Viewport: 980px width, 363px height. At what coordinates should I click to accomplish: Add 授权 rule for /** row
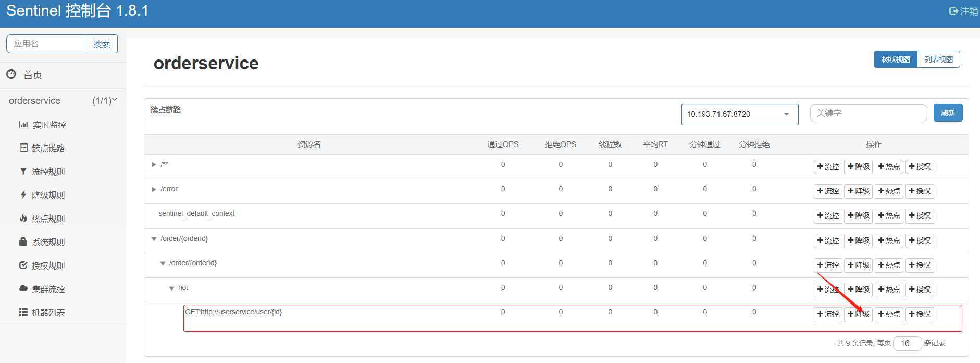920,166
